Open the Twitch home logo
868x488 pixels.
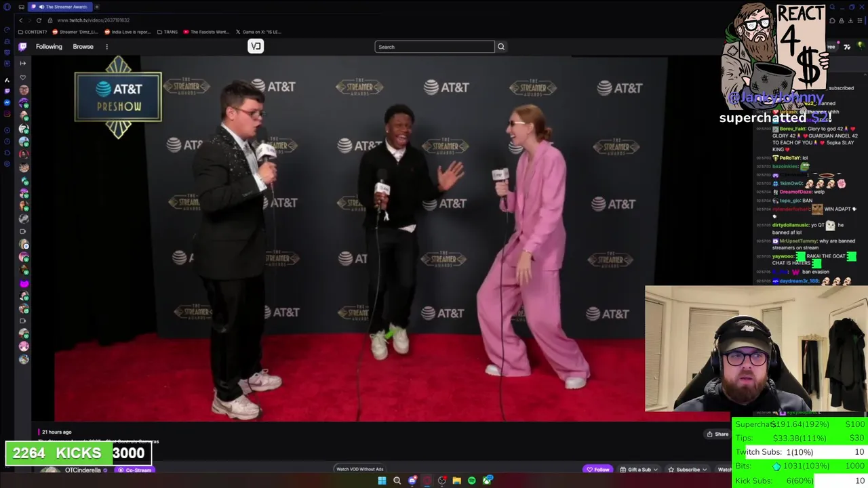22,47
